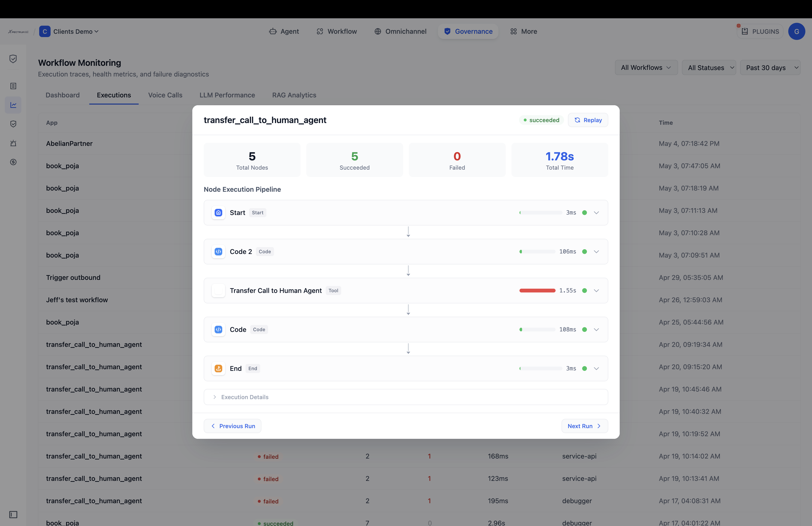Image resolution: width=812 pixels, height=526 pixels.
Task: Open the G user avatar
Action: click(796, 31)
